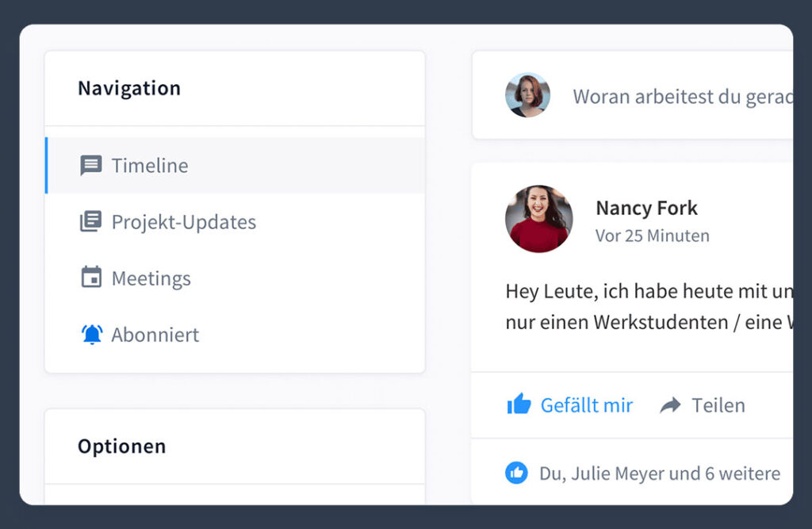Click your own avatar in the post composer

527,95
